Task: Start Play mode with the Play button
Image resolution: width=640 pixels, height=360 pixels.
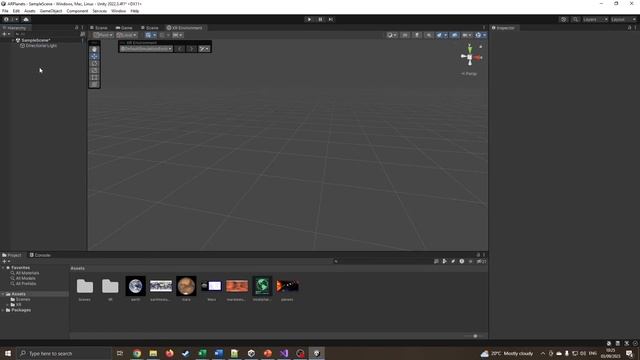Action: tap(309, 19)
